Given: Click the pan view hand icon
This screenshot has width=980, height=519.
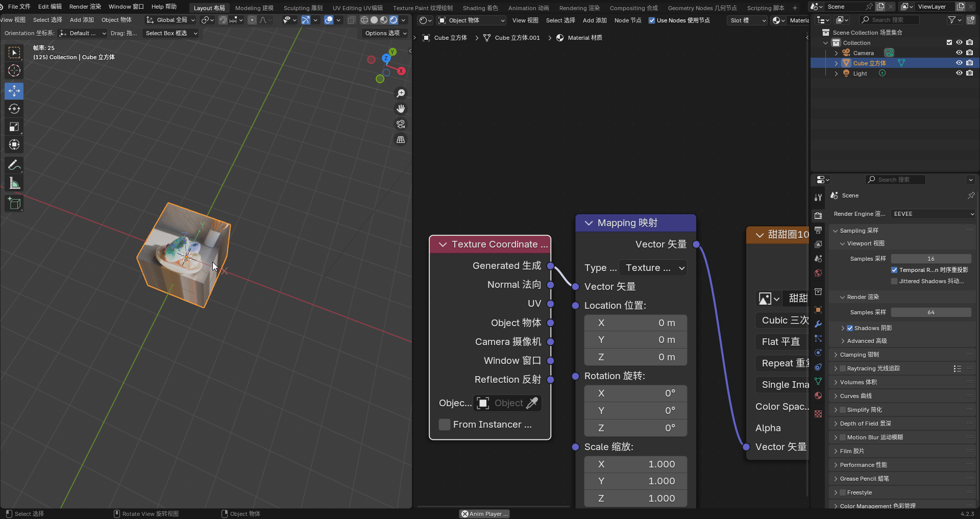Looking at the screenshot, I should tap(401, 109).
